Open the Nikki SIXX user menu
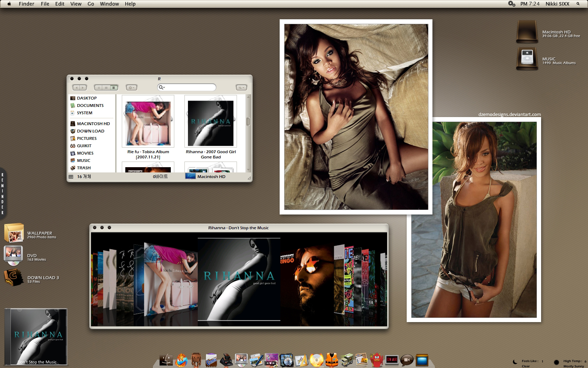Screen dimensions: 588x368 point(558,4)
